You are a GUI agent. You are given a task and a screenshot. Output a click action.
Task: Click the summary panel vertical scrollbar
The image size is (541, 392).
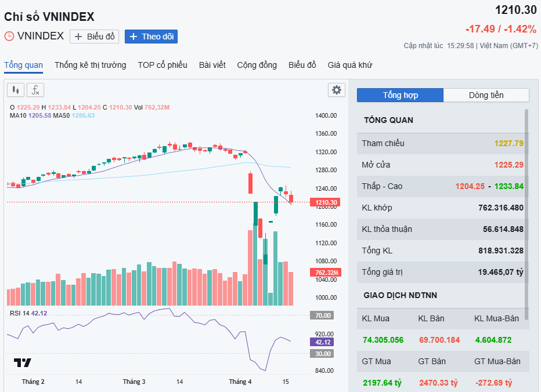pyautogui.click(x=526, y=215)
